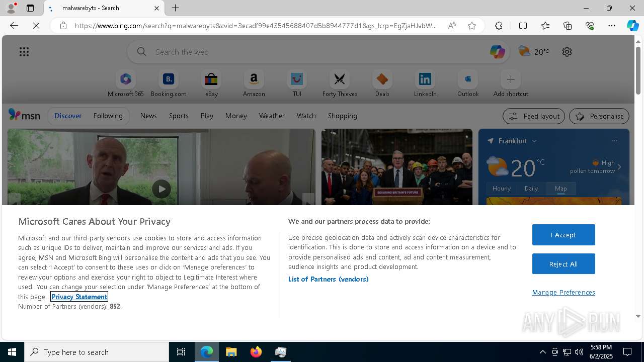
Task: Toggle Read aloud in the address bar
Action: point(452,26)
